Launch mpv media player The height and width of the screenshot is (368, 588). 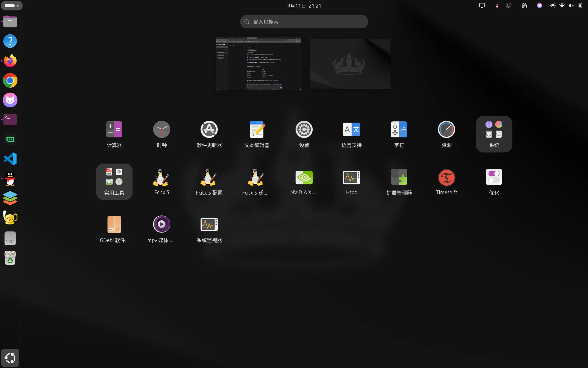pos(161,229)
